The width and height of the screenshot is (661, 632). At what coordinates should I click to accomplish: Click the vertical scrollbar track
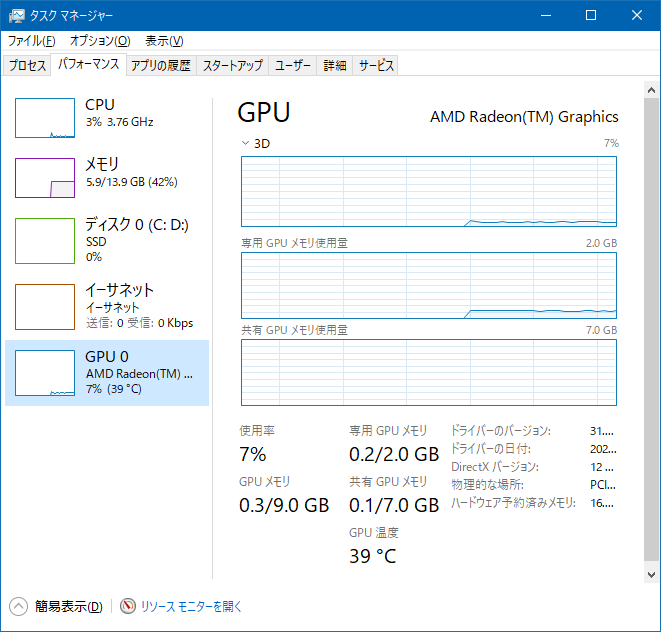pos(651,330)
